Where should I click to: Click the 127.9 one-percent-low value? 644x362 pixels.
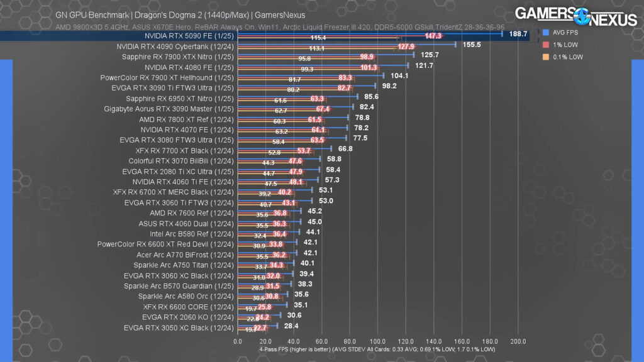coord(406,47)
